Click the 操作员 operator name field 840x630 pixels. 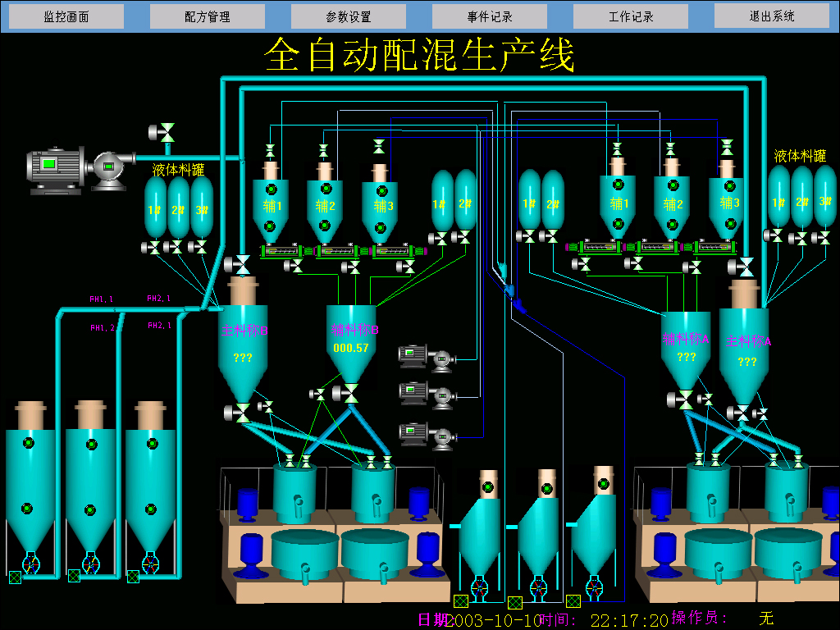766,618
